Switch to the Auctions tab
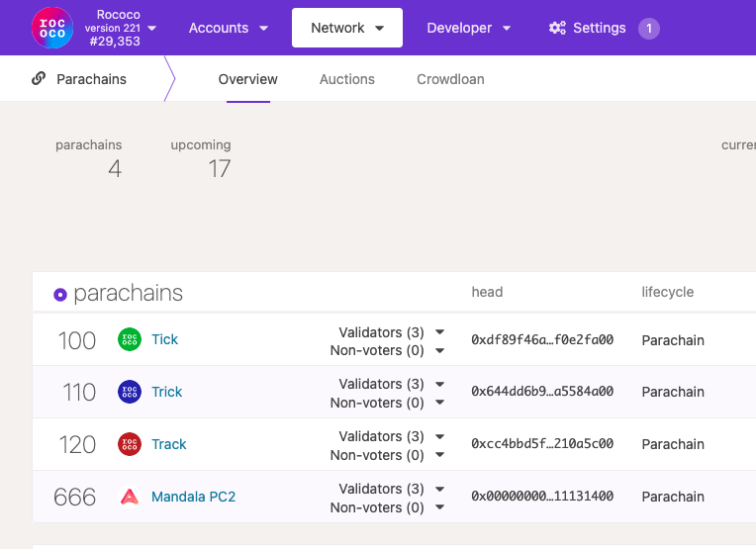756x549 pixels. 347,79
